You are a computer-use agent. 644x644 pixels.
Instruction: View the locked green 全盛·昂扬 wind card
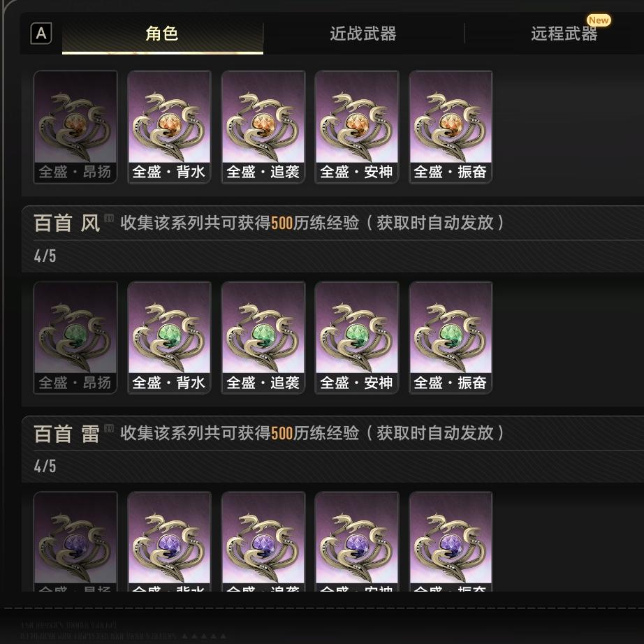(75, 337)
